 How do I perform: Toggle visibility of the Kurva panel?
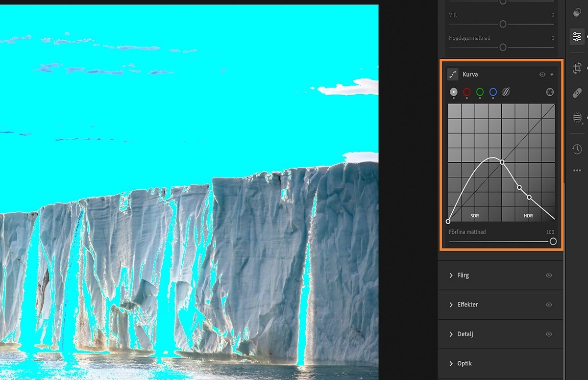point(542,74)
